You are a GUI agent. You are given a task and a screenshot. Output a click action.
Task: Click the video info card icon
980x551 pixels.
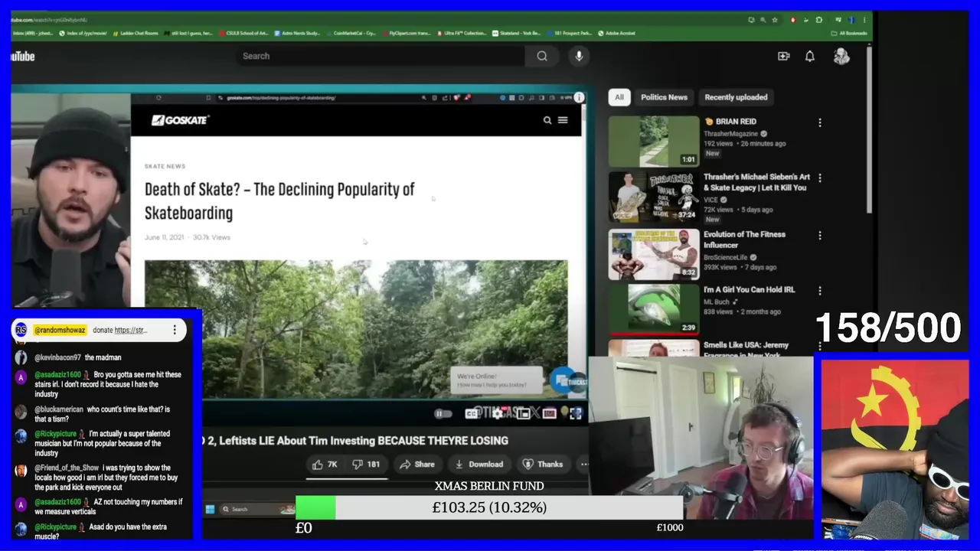(579, 97)
